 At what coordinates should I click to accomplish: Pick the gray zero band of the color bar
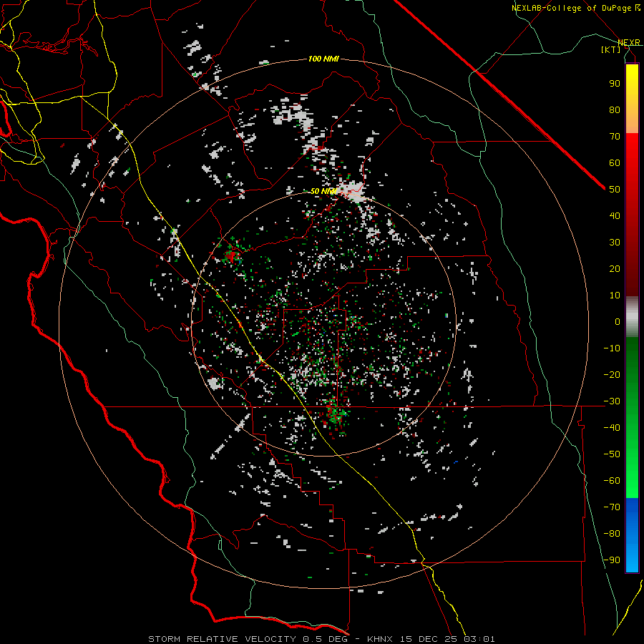tap(632, 316)
